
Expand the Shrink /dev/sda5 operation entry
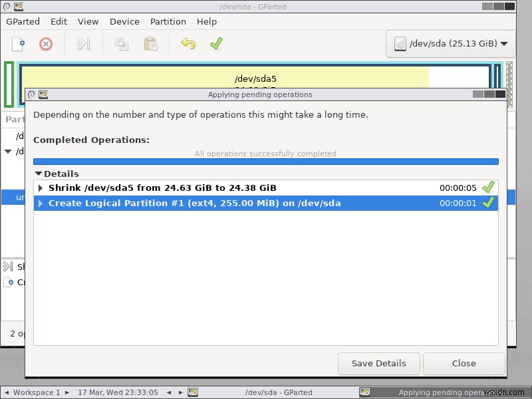(x=41, y=188)
